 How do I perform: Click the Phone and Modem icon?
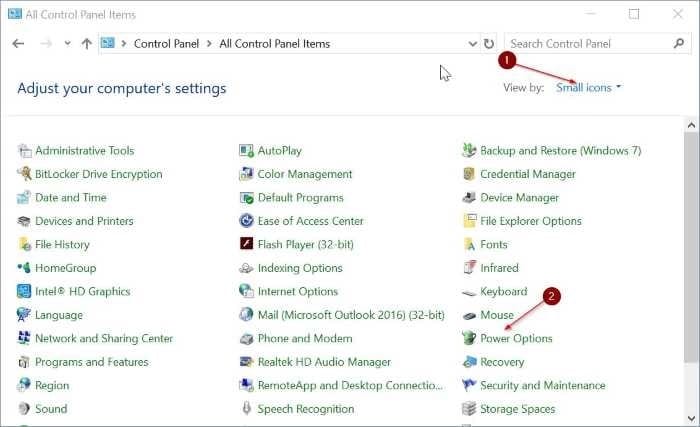coord(246,339)
